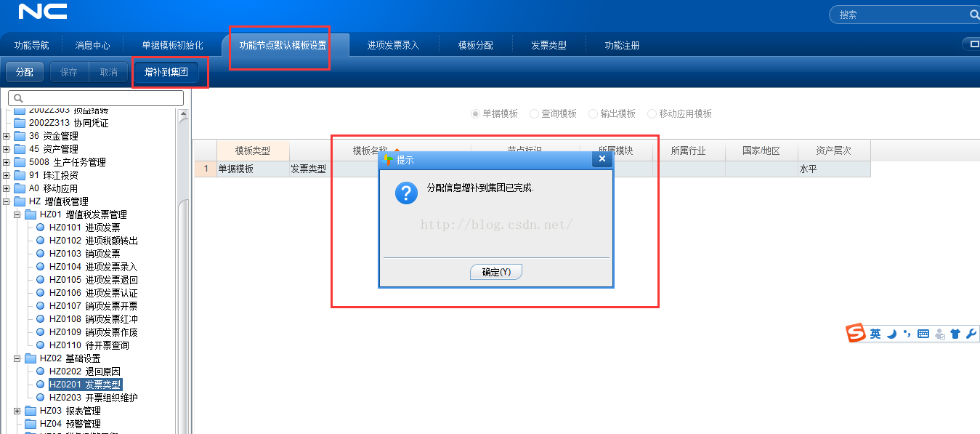Screen dimensions: 980x434
Task: Click the folder icon for 36 资金管理
Action: [x=20, y=136]
